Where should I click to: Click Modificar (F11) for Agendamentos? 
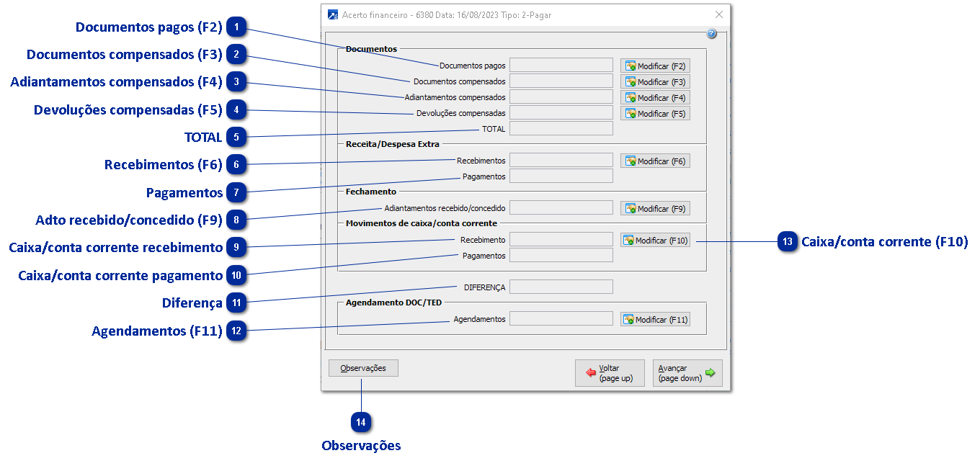pyautogui.click(x=656, y=319)
